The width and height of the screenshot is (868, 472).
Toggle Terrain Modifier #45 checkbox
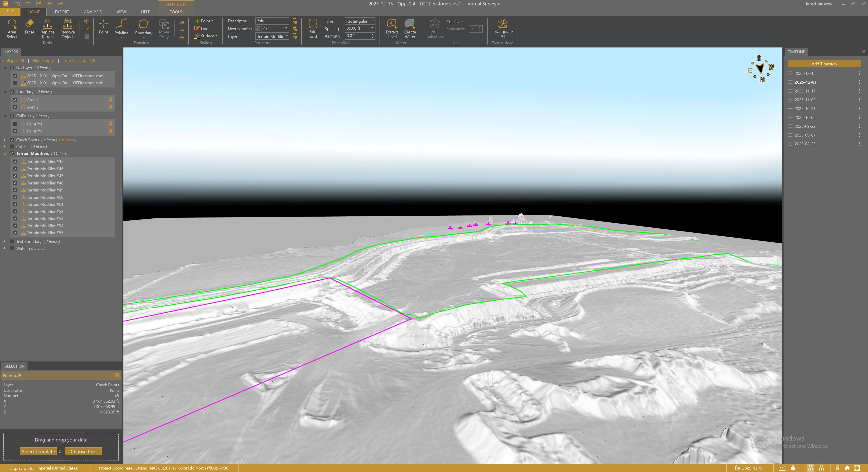15,161
